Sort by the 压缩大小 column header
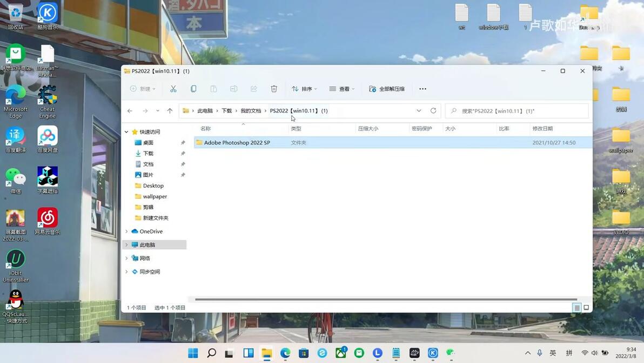 tap(368, 129)
